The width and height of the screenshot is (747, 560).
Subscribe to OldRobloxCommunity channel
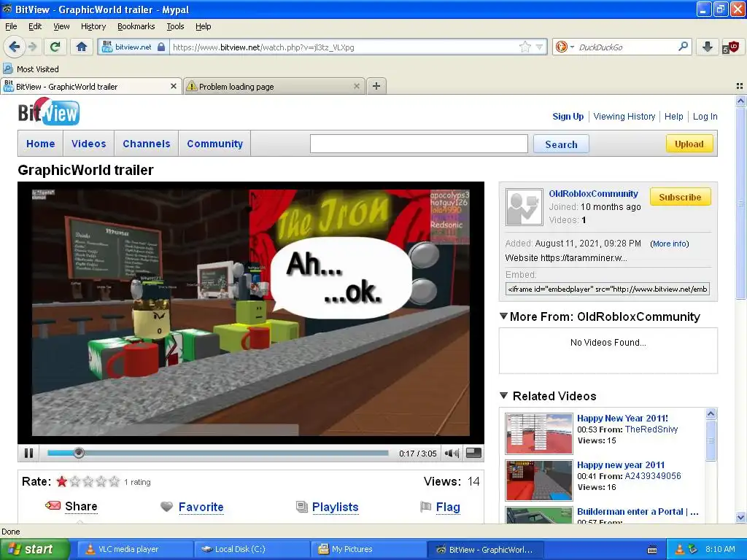[x=680, y=197]
